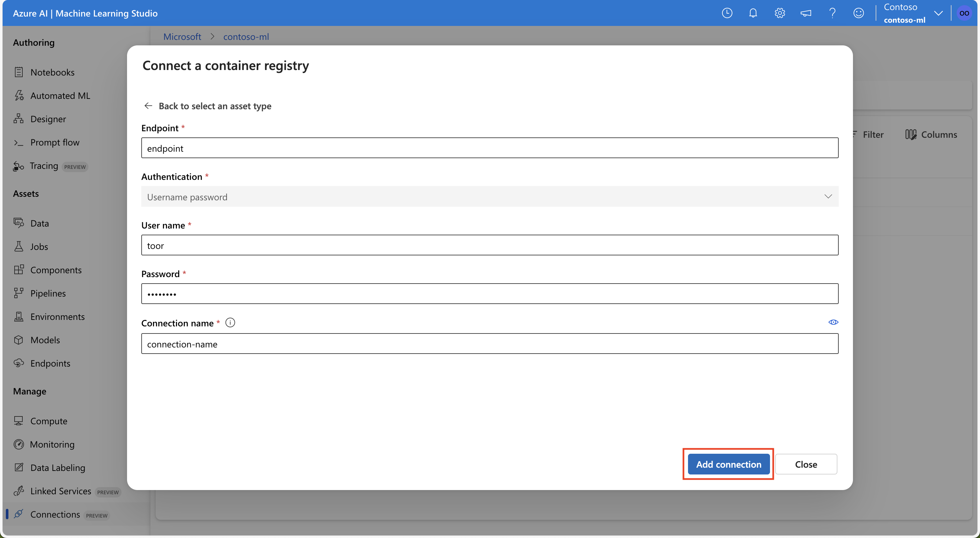Click the Notebooks icon in sidebar
Screen dimensions: 980x538
coord(19,71)
